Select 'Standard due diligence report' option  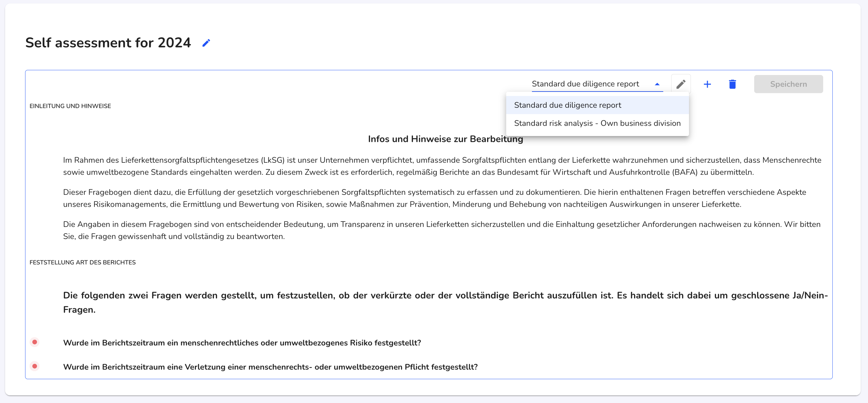tap(597, 105)
